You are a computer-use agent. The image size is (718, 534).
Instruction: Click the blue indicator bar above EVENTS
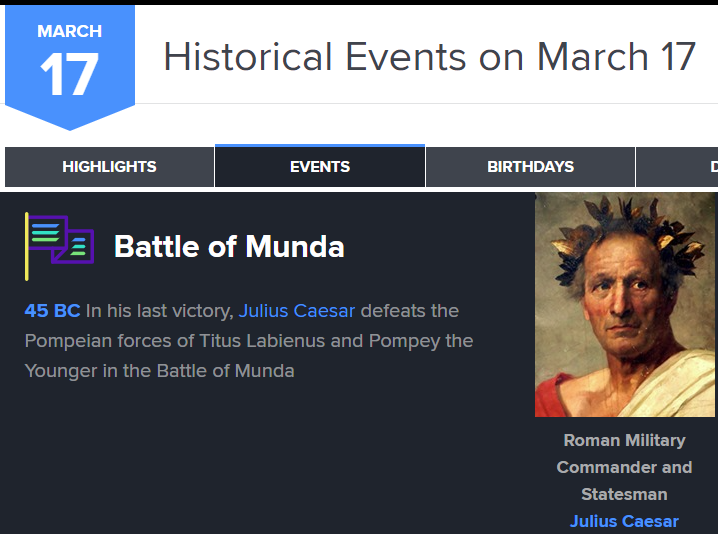[320, 146]
